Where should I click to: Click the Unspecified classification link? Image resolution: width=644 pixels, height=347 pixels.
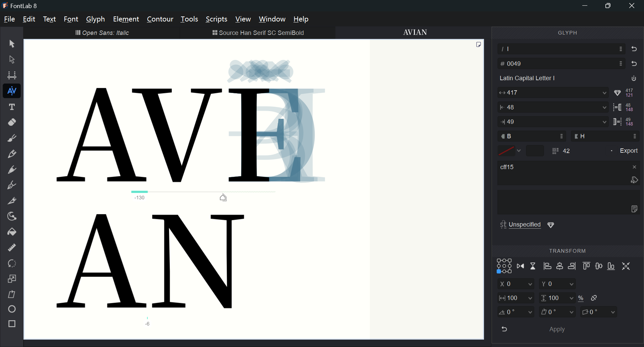click(525, 225)
